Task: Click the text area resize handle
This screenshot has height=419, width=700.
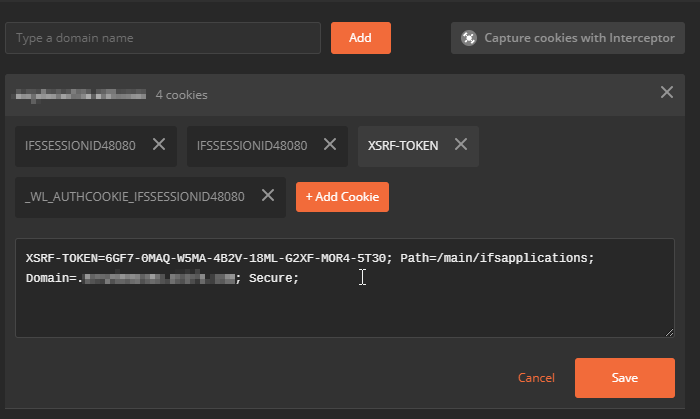Action: (x=669, y=332)
